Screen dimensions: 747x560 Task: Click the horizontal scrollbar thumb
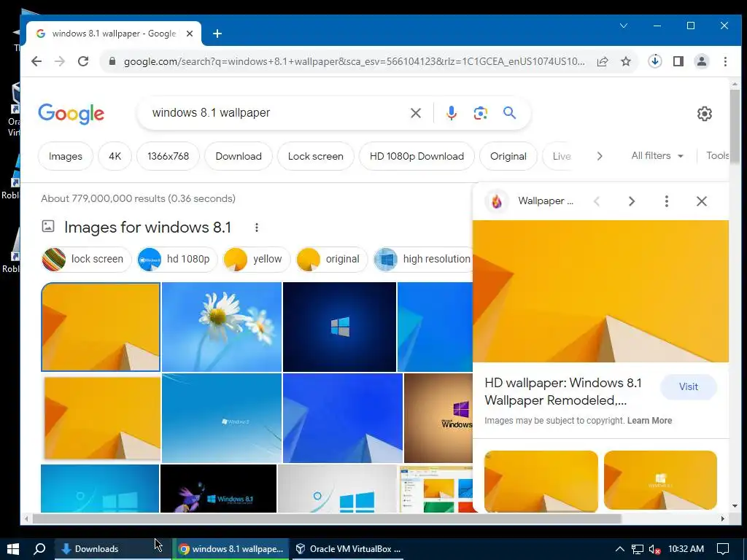click(x=327, y=518)
